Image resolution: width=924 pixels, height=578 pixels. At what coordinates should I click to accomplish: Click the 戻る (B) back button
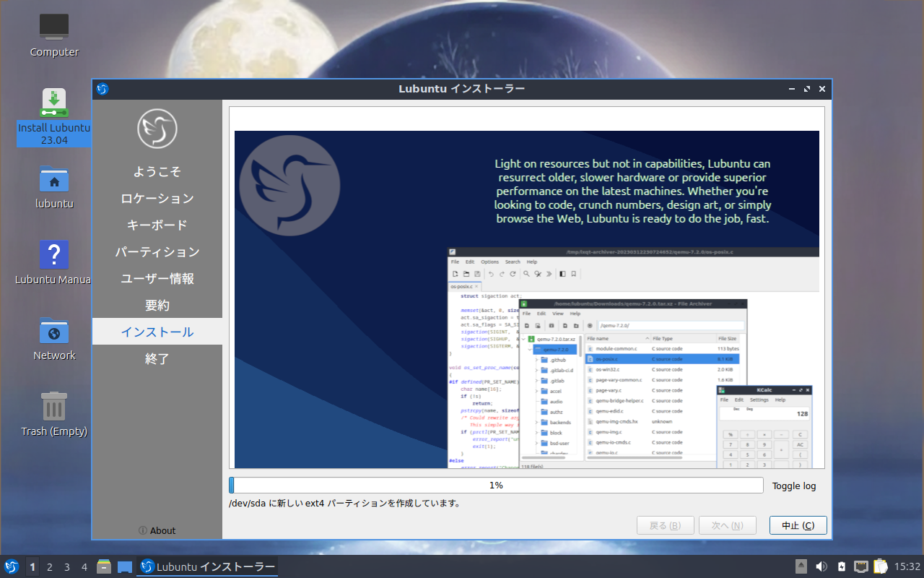point(665,525)
